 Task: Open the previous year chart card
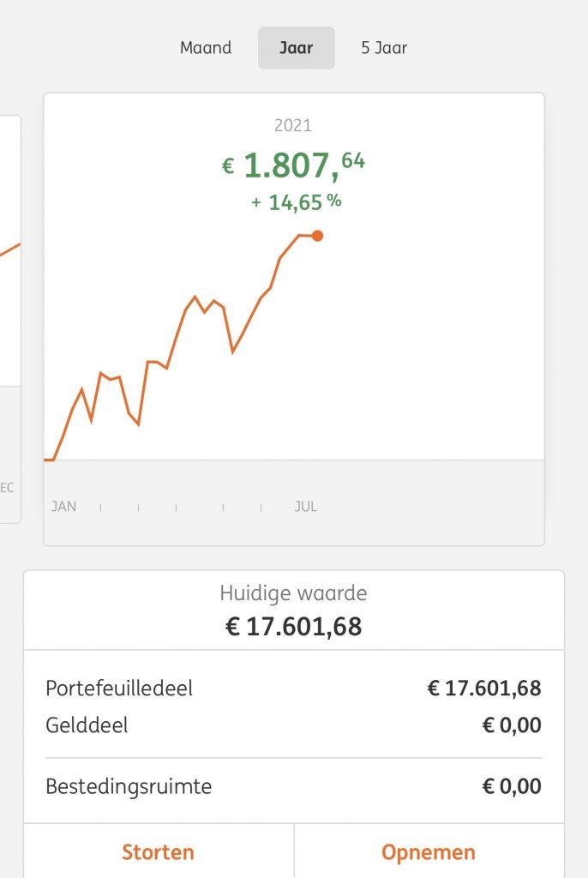[x=10, y=319]
